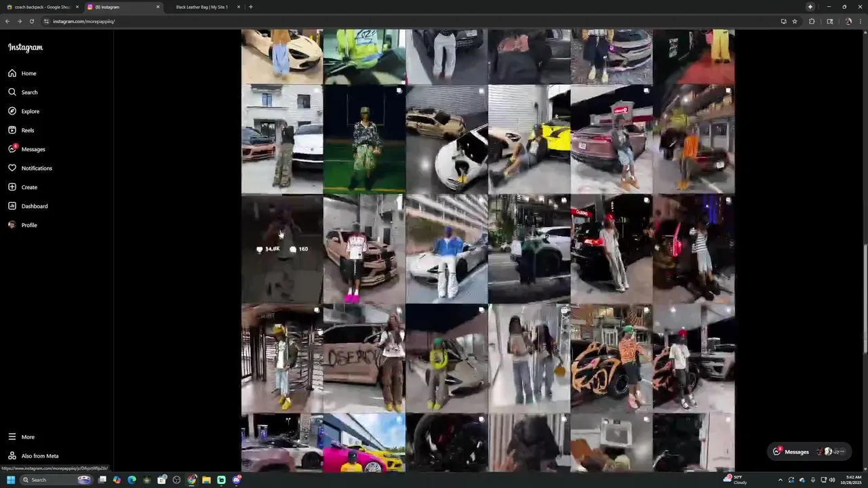Open the Chrome profile avatar
Image resolution: width=868 pixels, height=488 pixels.
[x=848, y=21]
